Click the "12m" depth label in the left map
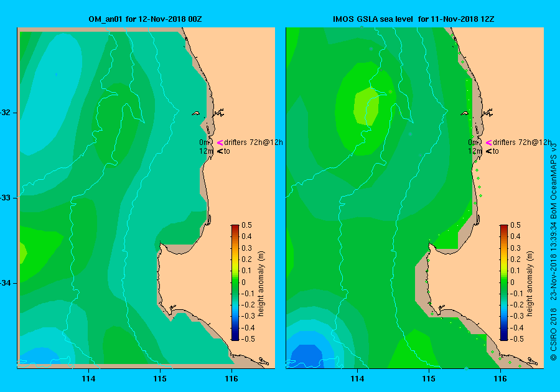Viewport: 560px width, 392px height. (x=206, y=151)
